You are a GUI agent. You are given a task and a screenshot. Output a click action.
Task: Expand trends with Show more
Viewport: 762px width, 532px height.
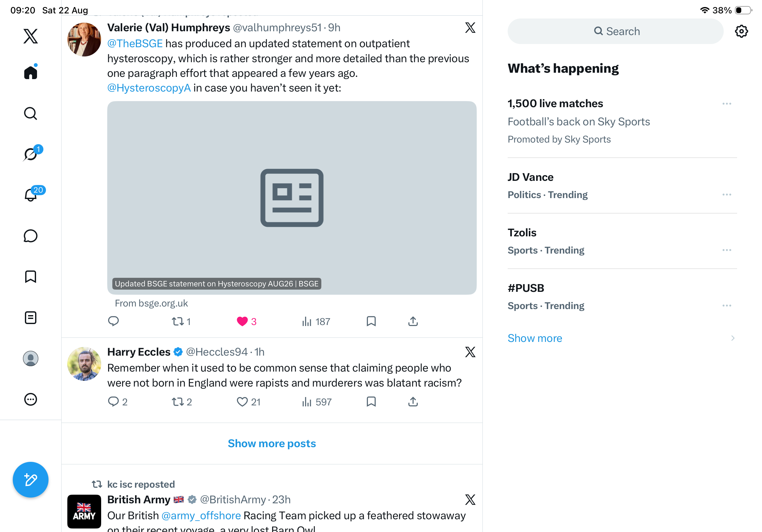click(535, 338)
